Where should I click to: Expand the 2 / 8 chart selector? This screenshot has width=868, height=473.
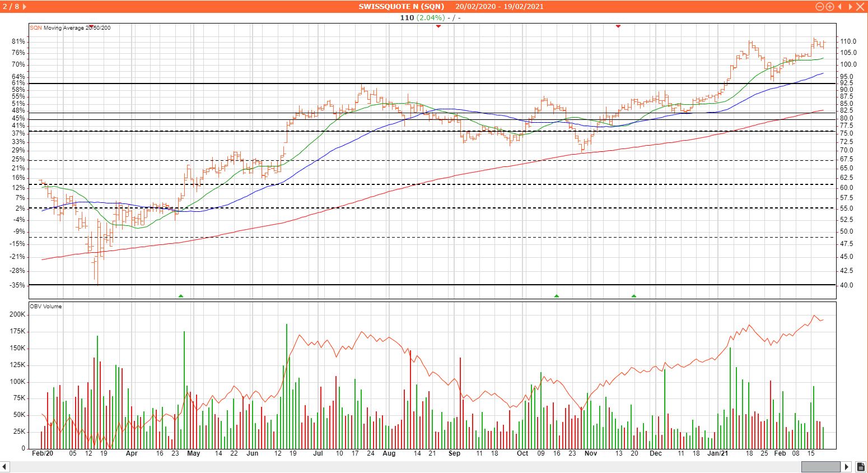click(x=24, y=7)
